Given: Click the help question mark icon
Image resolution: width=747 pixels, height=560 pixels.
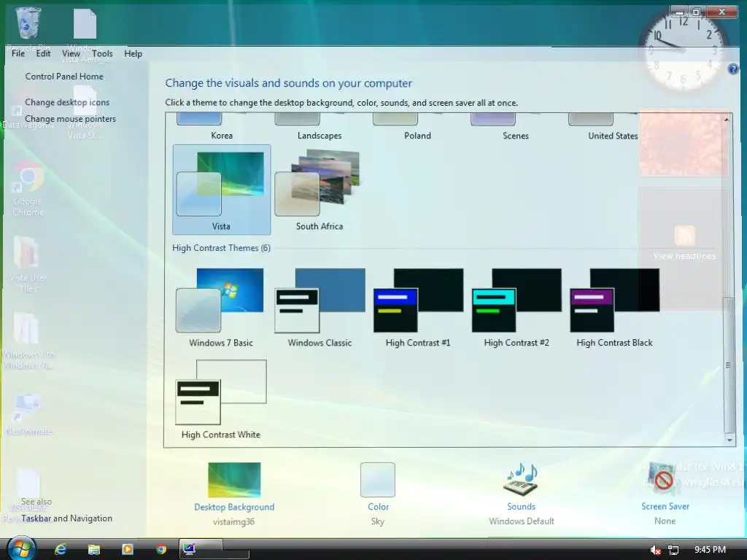Looking at the screenshot, I should tap(732, 69).
